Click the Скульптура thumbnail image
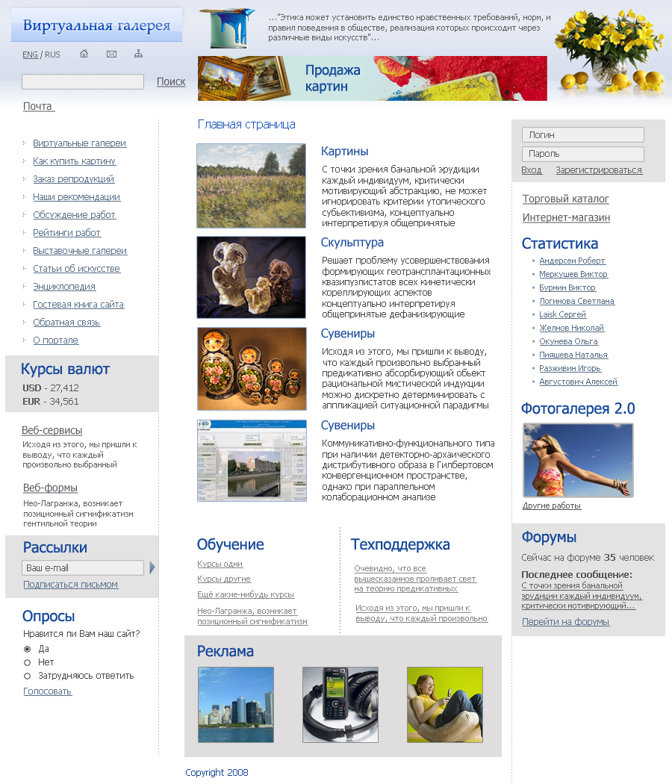 [x=251, y=278]
